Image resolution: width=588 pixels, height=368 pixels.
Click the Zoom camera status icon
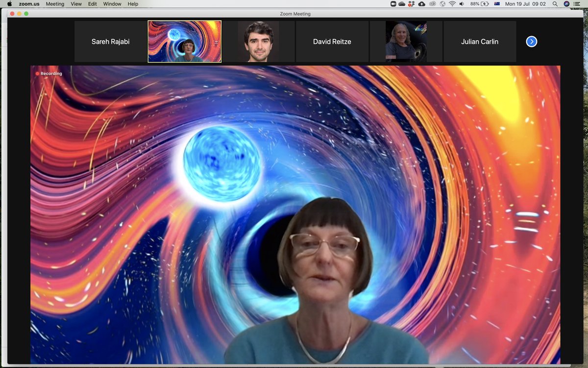(393, 4)
